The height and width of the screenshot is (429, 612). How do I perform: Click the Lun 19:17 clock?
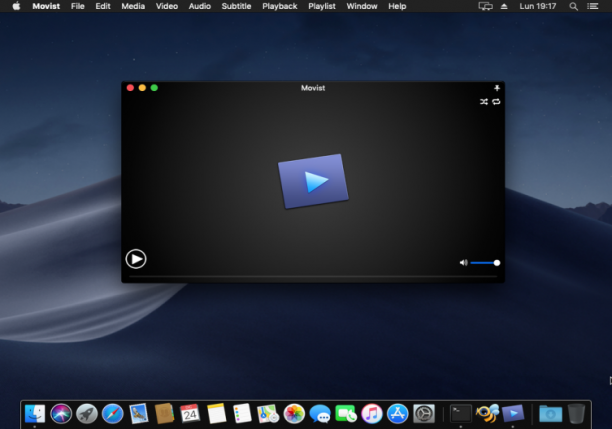[537, 6]
